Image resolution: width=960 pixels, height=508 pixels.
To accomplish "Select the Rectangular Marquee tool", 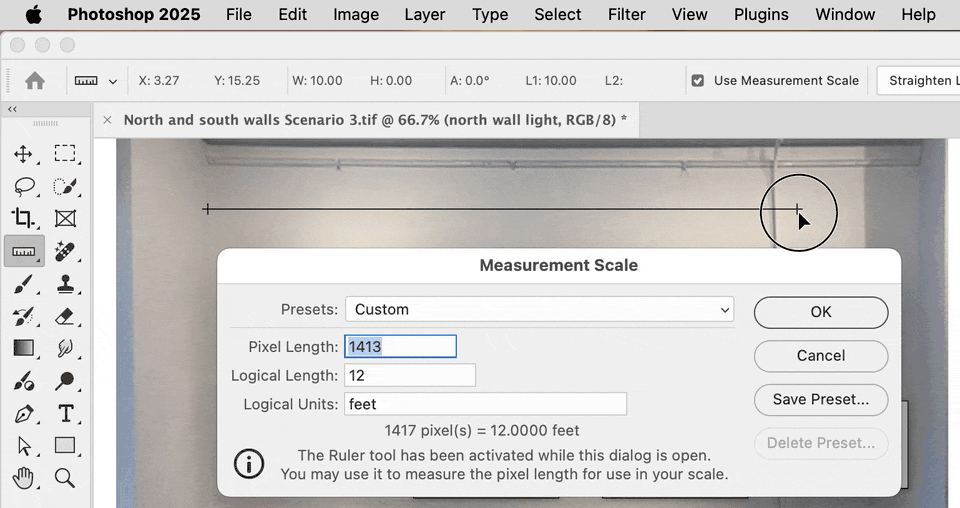I will (x=65, y=154).
